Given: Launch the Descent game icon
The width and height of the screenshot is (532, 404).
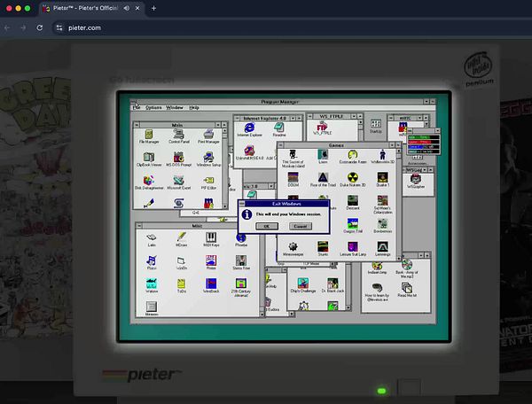Looking at the screenshot, I should (x=353, y=203).
